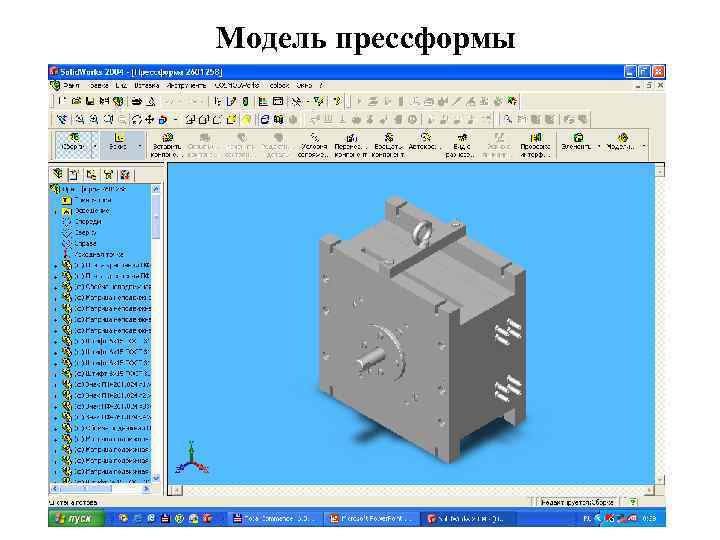Screen dimensions: 720x540
Task: Click the status bar help icon
Action: click(x=633, y=502)
